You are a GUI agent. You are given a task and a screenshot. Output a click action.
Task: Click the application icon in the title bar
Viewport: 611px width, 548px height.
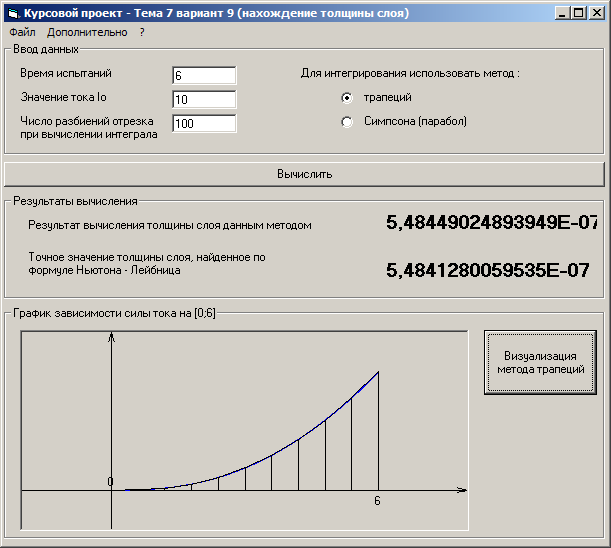pos(12,13)
